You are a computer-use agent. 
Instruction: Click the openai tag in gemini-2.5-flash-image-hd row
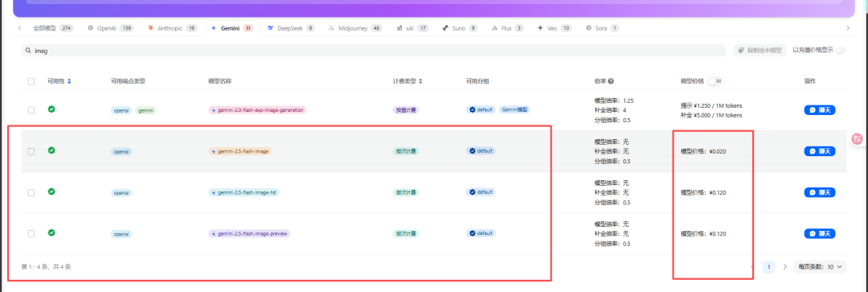(122, 192)
